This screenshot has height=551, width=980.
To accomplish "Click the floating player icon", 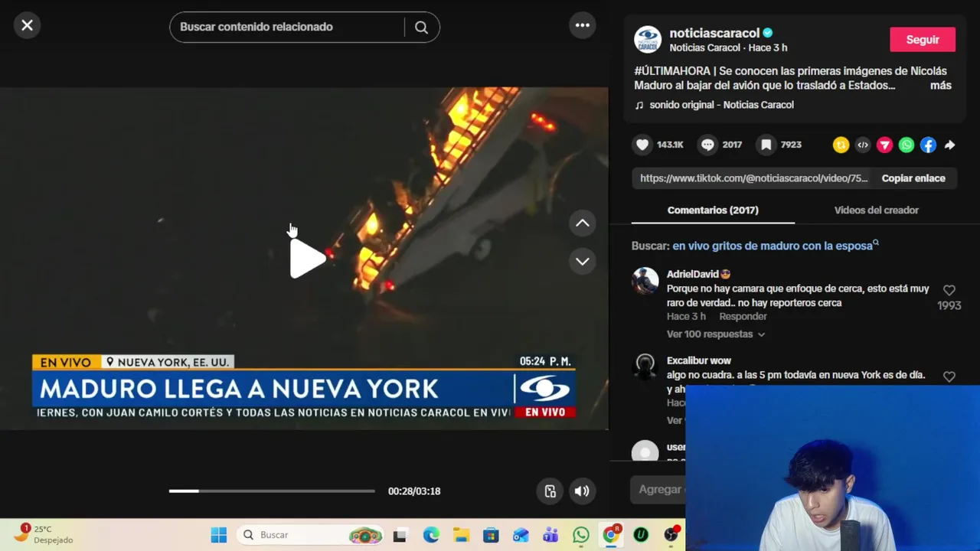I will coord(550,491).
